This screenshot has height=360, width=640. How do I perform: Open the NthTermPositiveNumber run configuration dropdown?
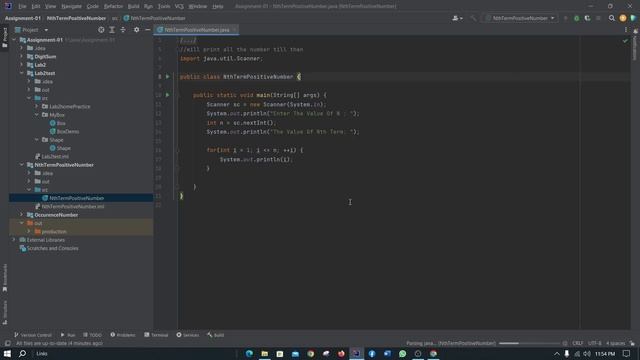520,18
